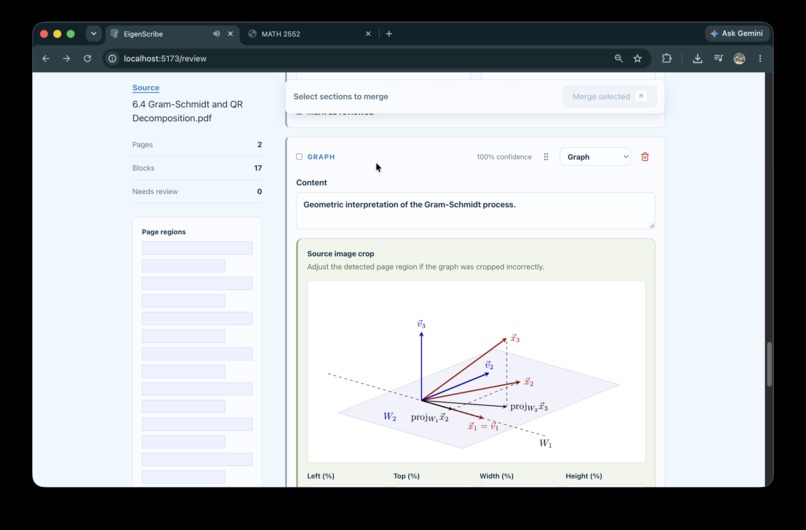The image size is (806, 530).
Task: Click the 'Pages' stat row
Action: [x=197, y=144]
